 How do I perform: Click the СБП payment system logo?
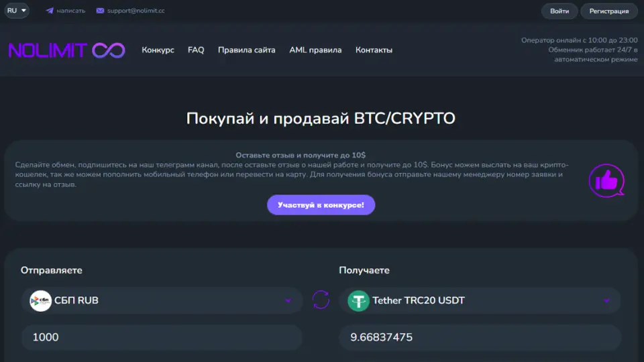coord(40,301)
